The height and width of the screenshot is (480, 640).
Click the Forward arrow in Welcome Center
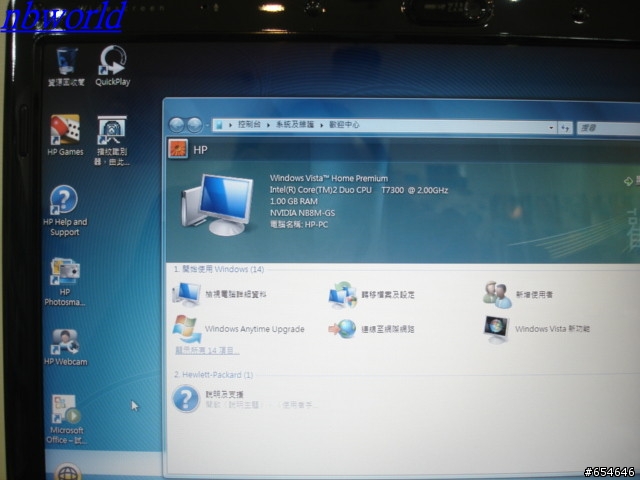point(195,125)
